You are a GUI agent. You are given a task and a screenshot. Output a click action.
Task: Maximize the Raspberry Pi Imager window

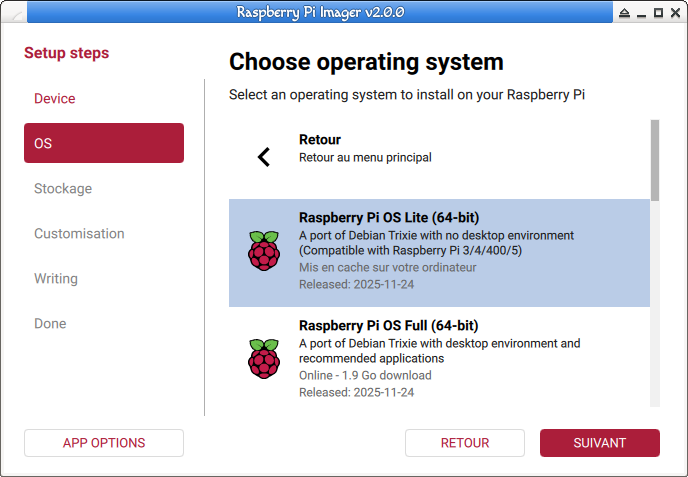tap(658, 13)
